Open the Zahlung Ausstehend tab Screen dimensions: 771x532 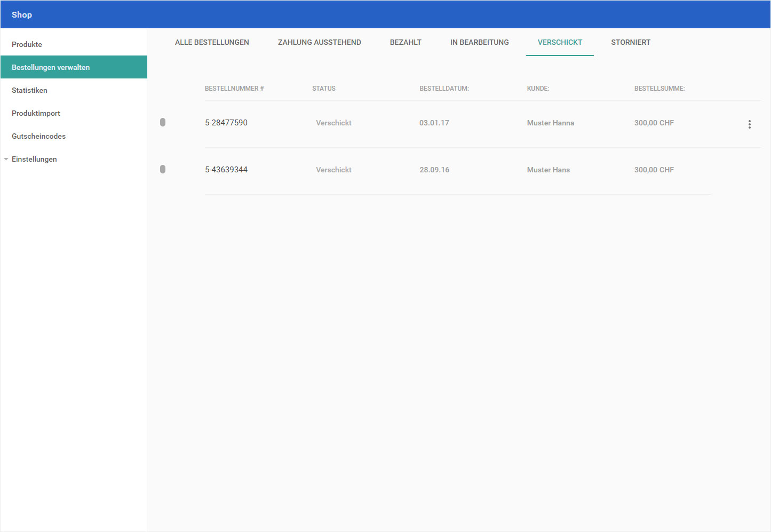(320, 42)
